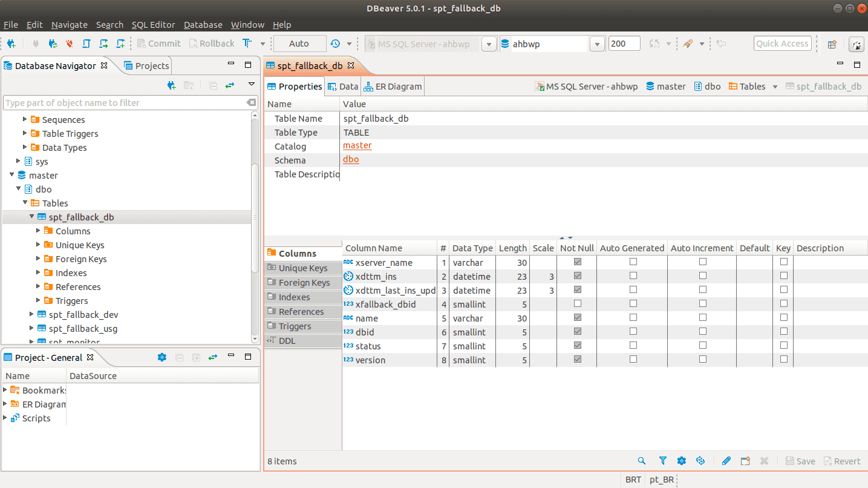The height and width of the screenshot is (488, 868).
Task: Toggle Auto Increment for the status column
Action: pos(702,345)
